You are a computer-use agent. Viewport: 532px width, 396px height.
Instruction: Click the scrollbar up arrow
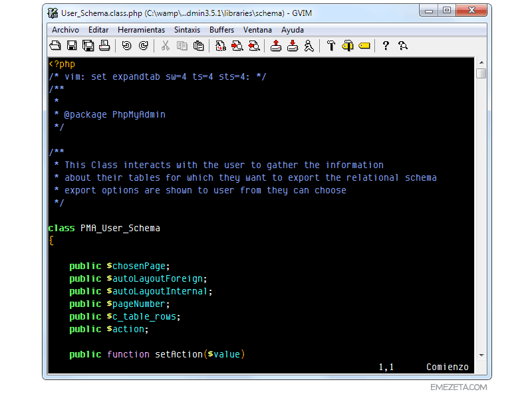point(481,62)
